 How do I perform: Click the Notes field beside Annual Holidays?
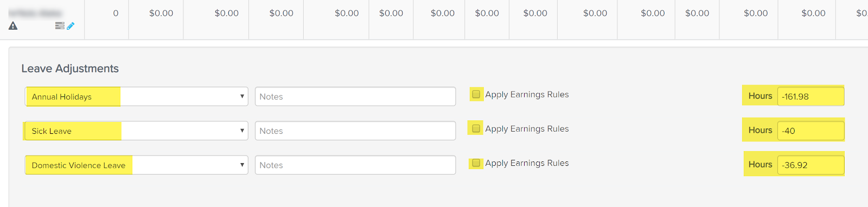click(355, 96)
